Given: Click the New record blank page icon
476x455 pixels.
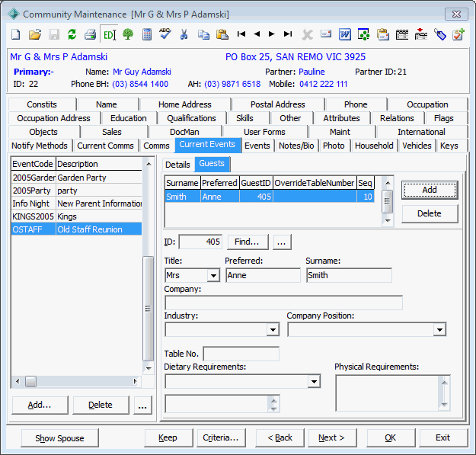Looking at the screenshot, I should pos(16,34).
